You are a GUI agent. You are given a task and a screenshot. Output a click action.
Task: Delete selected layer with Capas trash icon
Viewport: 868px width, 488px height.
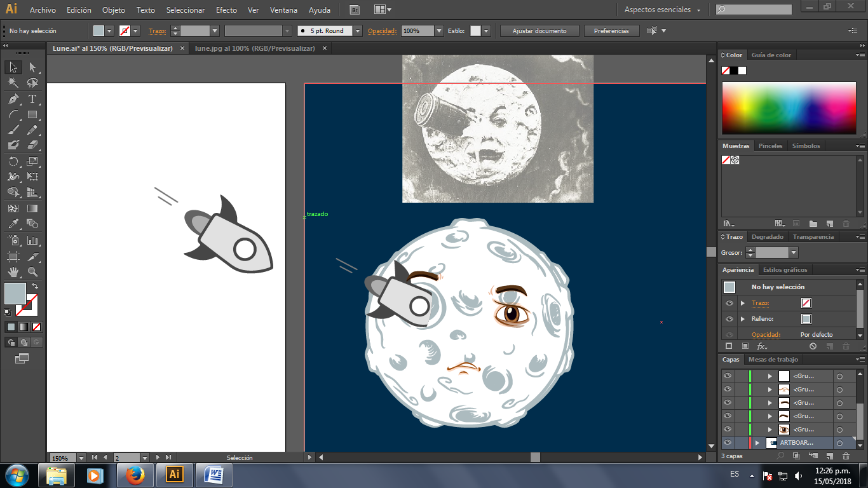(x=846, y=456)
